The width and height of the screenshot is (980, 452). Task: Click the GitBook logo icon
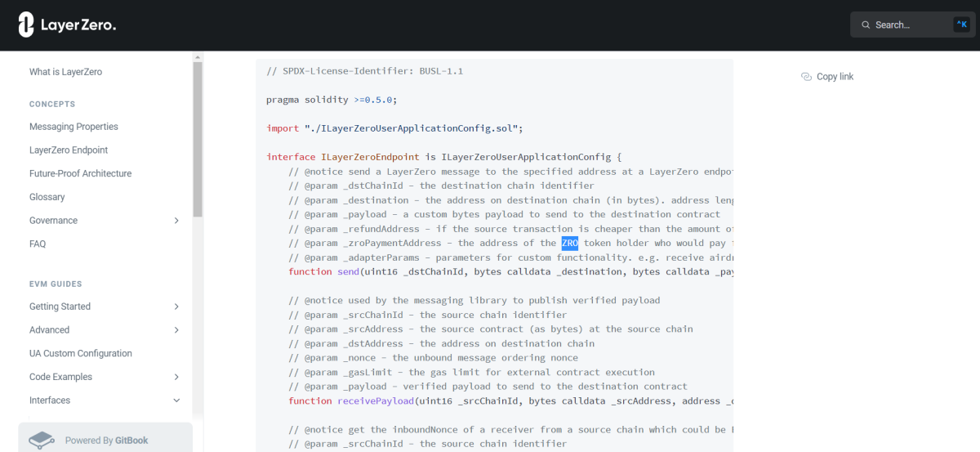point(42,441)
